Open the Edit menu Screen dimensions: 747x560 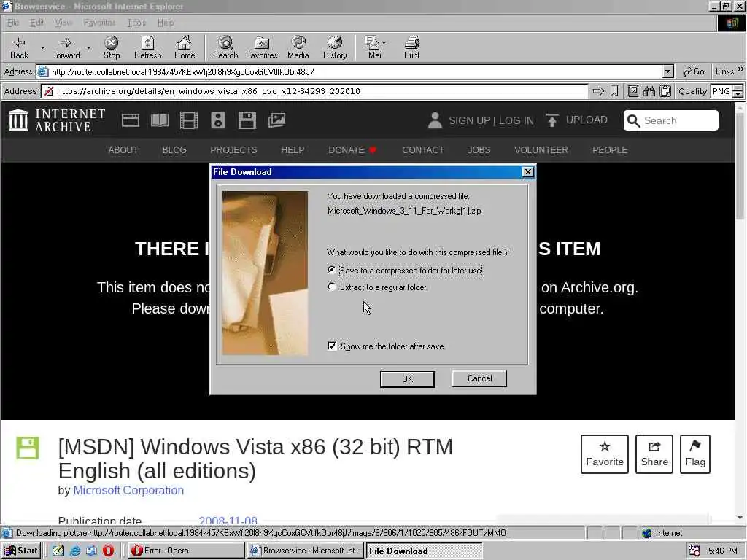(x=36, y=23)
